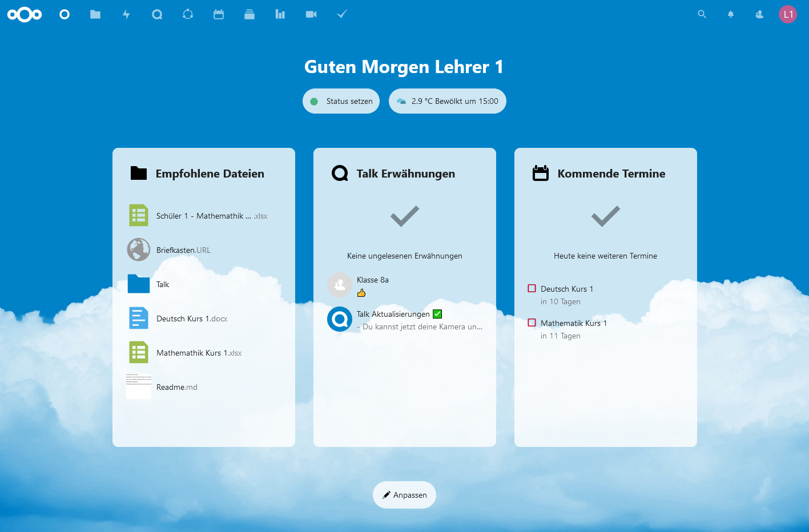Open the Deck app icon
Screen dimensions: 809x532
pos(249,14)
